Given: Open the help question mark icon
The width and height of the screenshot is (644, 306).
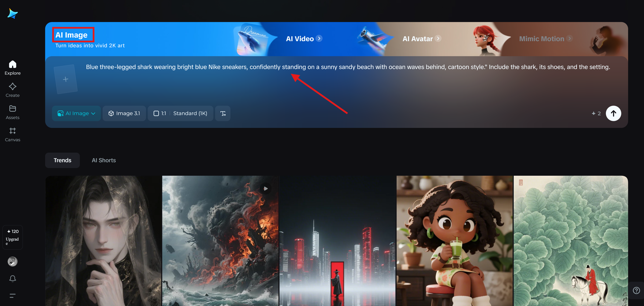Looking at the screenshot, I should 636,290.
